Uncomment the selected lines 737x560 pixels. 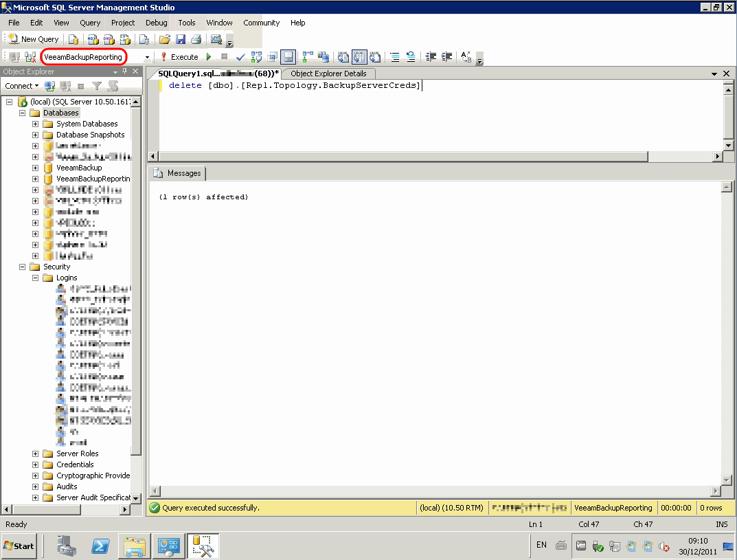pos(411,57)
